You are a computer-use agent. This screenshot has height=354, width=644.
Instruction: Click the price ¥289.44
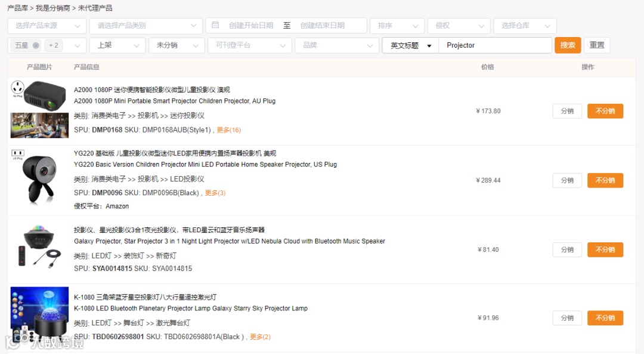tap(488, 180)
